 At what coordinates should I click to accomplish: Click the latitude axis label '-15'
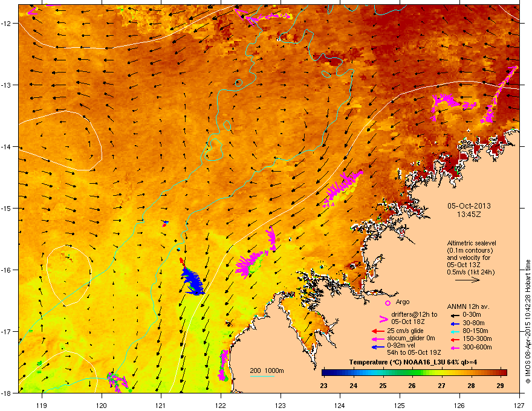pyautogui.click(x=6, y=208)
